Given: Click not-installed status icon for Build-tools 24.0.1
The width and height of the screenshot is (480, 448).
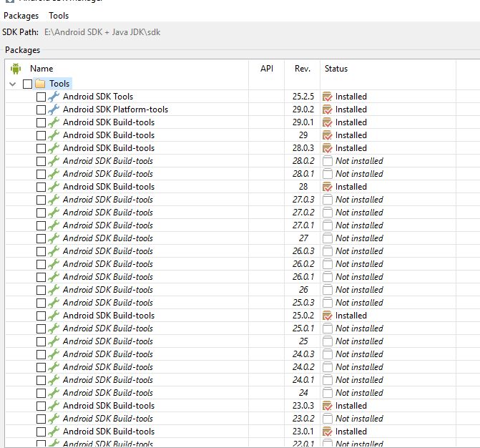Looking at the screenshot, I should [328, 380].
